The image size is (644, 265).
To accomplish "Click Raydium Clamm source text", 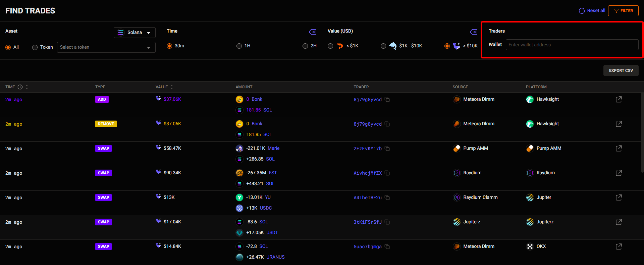I will pos(480,197).
